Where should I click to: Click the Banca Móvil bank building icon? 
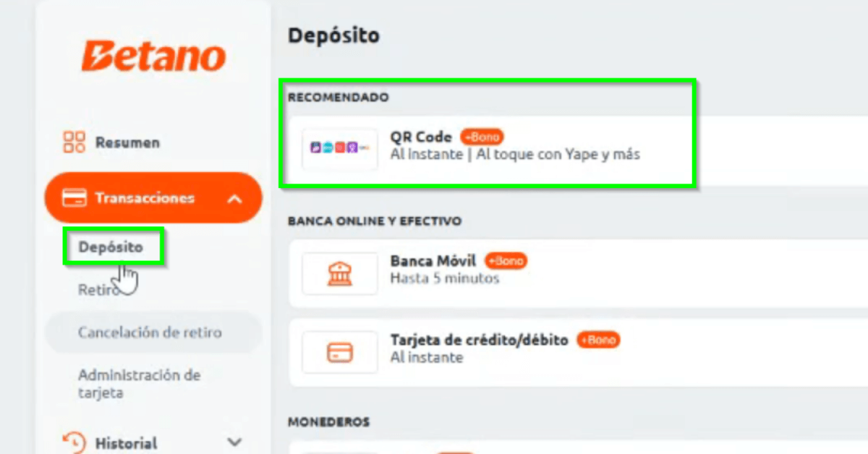[340, 273]
